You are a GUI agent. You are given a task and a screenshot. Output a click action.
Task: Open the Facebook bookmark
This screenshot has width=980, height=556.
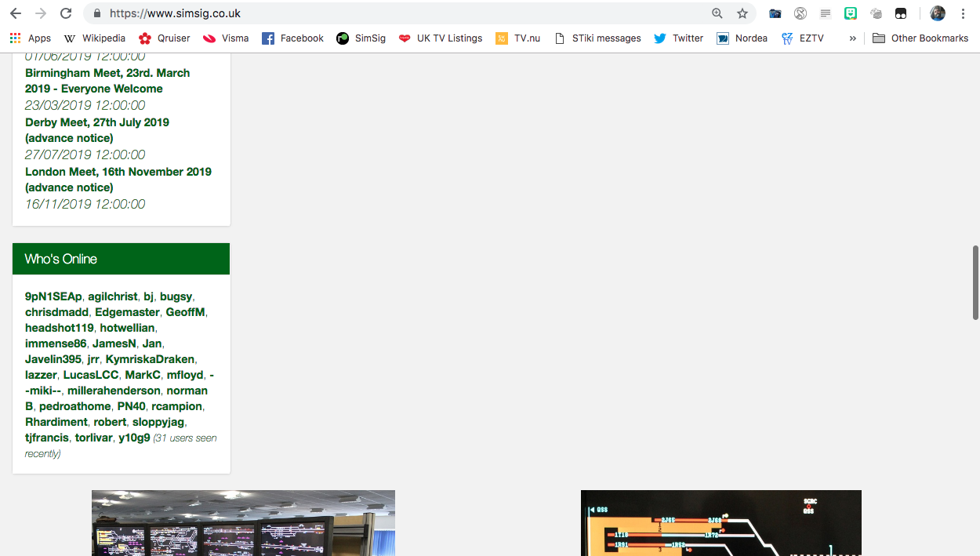pyautogui.click(x=292, y=38)
